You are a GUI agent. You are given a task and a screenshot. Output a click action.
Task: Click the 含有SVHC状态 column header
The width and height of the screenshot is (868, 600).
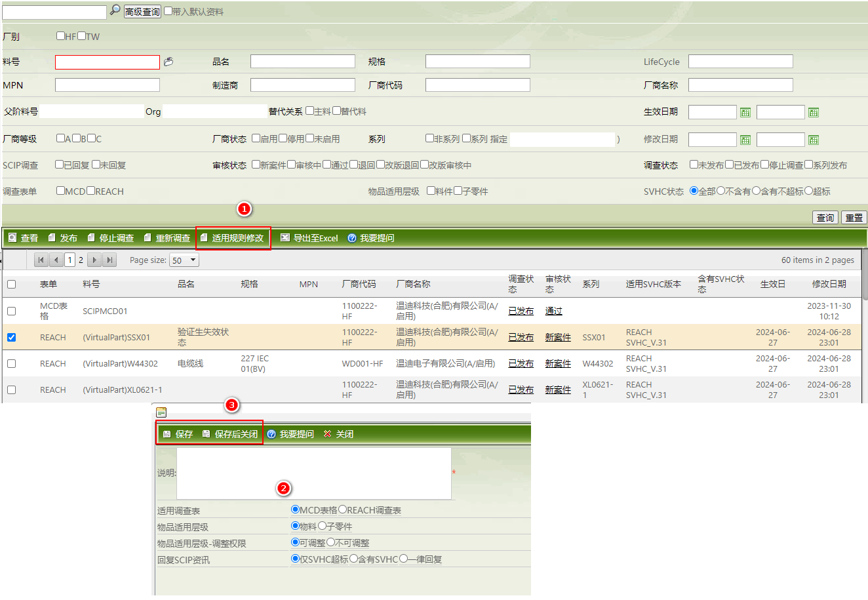(721, 284)
